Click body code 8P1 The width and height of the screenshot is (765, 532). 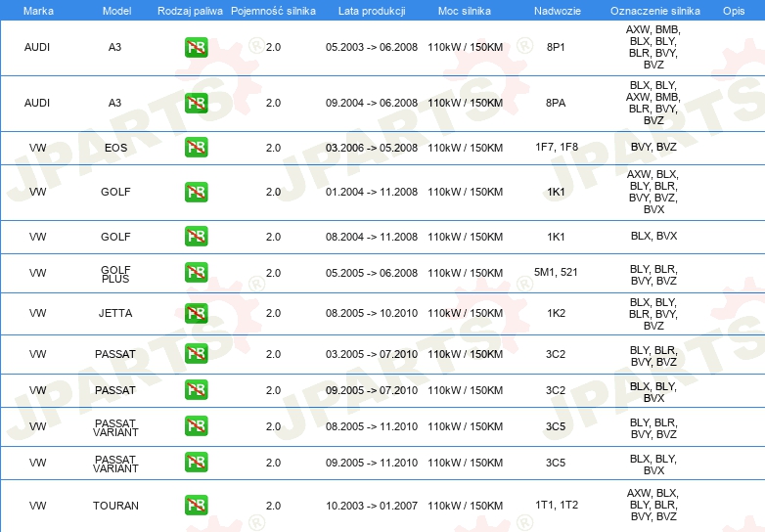click(x=556, y=47)
